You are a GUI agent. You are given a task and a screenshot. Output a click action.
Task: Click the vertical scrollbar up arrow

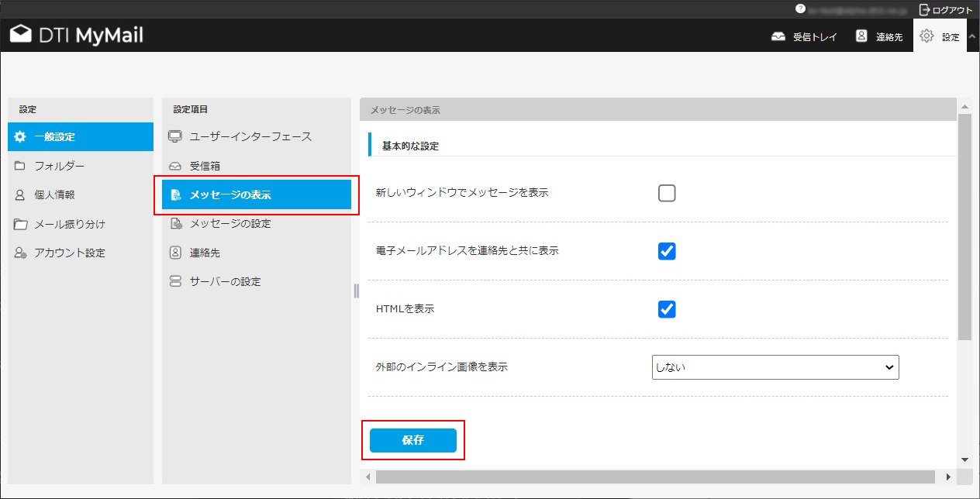pyautogui.click(x=964, y=107)
